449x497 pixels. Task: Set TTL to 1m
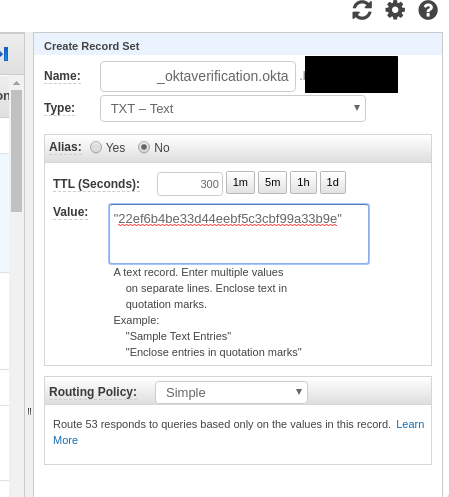pos(240,182)
